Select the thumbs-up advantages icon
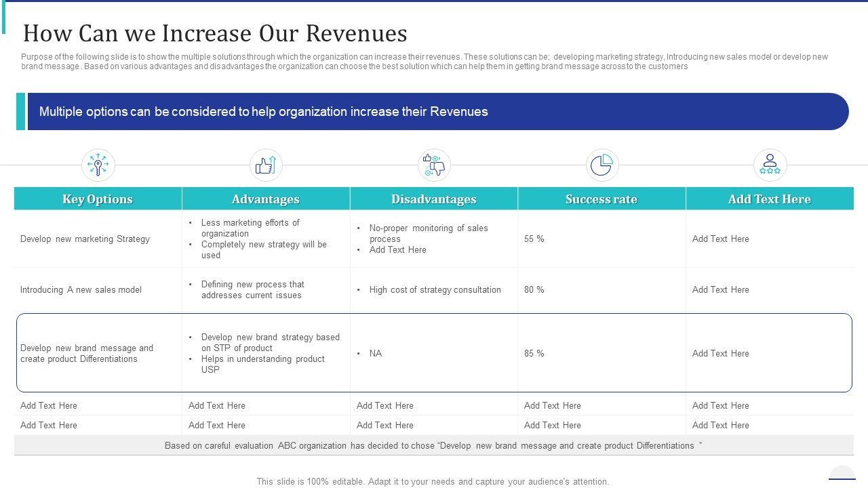 (266, 165)
